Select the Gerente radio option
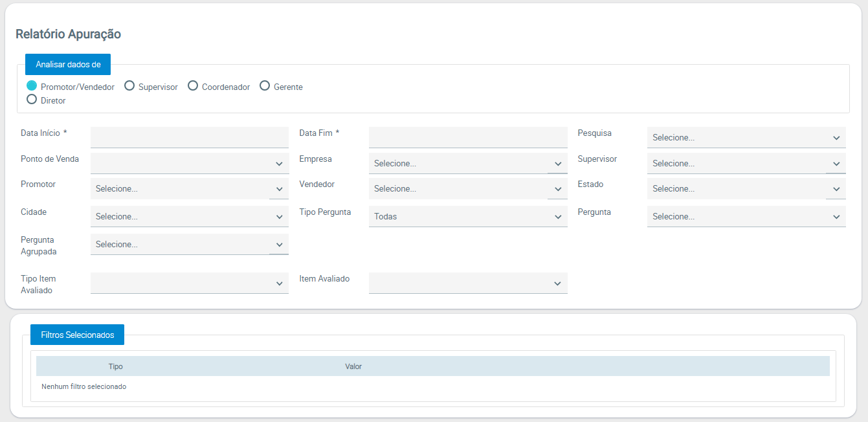This screenshot has height=422, width=868. click(x=265, y=86)
